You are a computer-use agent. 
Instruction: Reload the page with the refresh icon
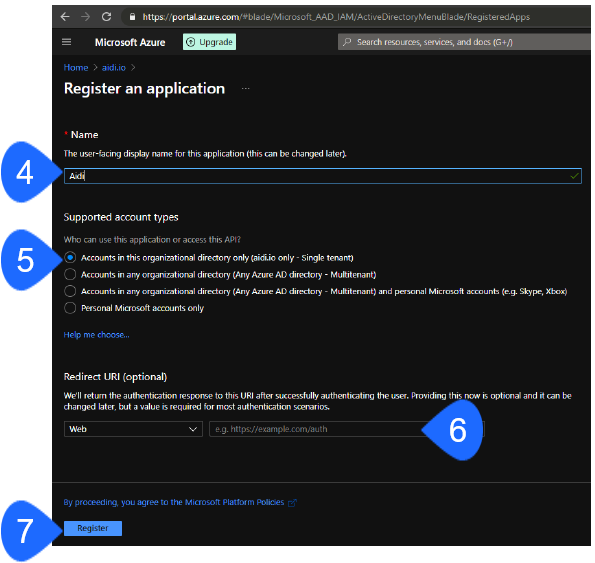107,17
